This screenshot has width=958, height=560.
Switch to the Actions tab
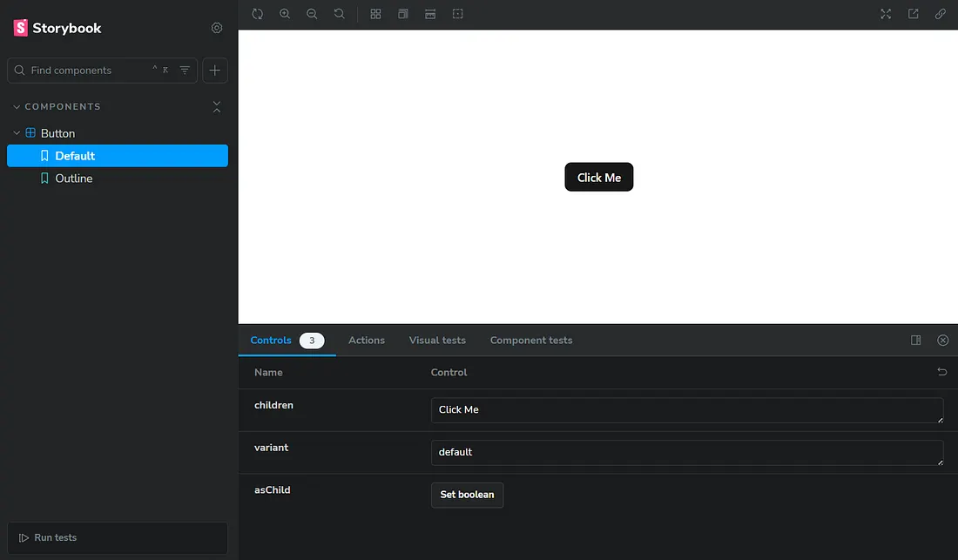point(366,341)
